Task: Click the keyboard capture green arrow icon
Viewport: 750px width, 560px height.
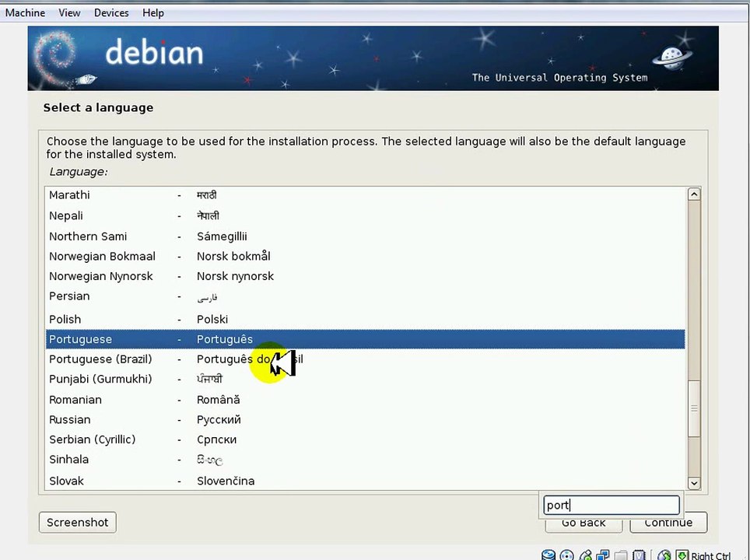Action: pos(682,555)
